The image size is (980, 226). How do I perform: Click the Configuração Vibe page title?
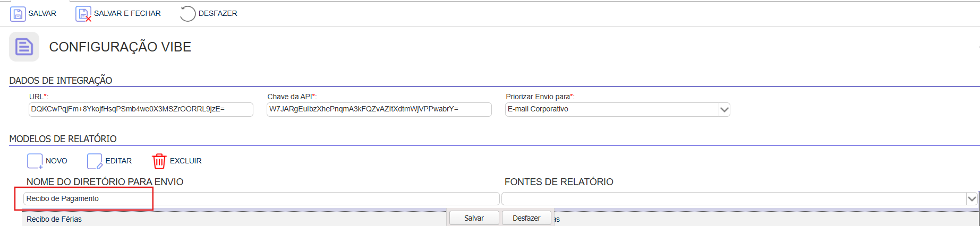point(120,47)
